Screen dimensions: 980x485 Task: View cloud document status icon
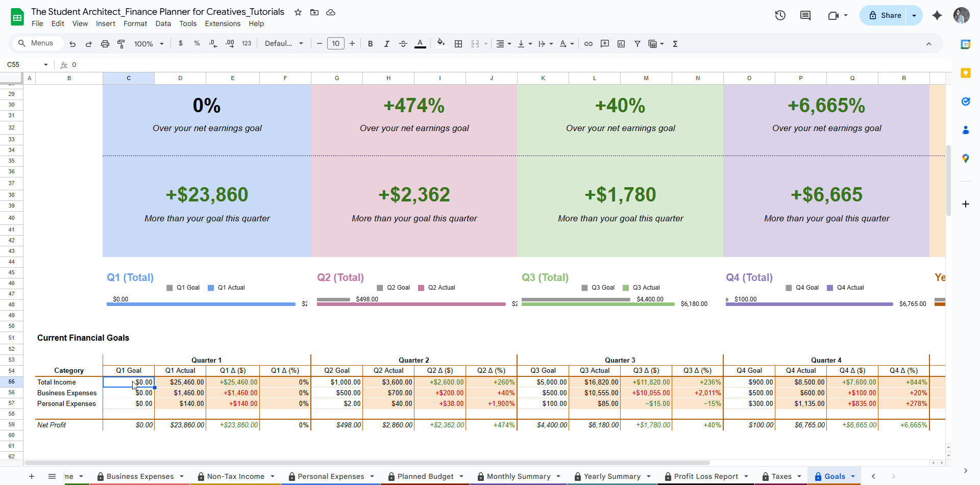[331, 12]
